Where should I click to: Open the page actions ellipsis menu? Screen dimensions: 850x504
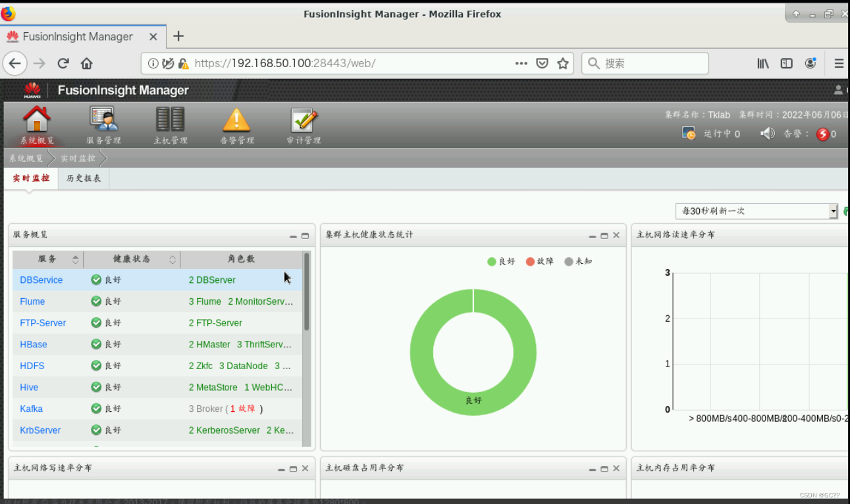pyautogui.click(x=521, y=63)
